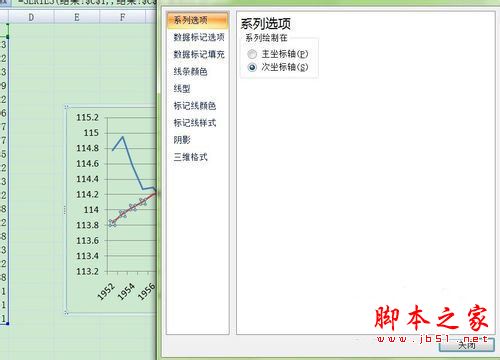Click axis value 115.2 on chart
The image size is (500, 360).
[87, 117]
